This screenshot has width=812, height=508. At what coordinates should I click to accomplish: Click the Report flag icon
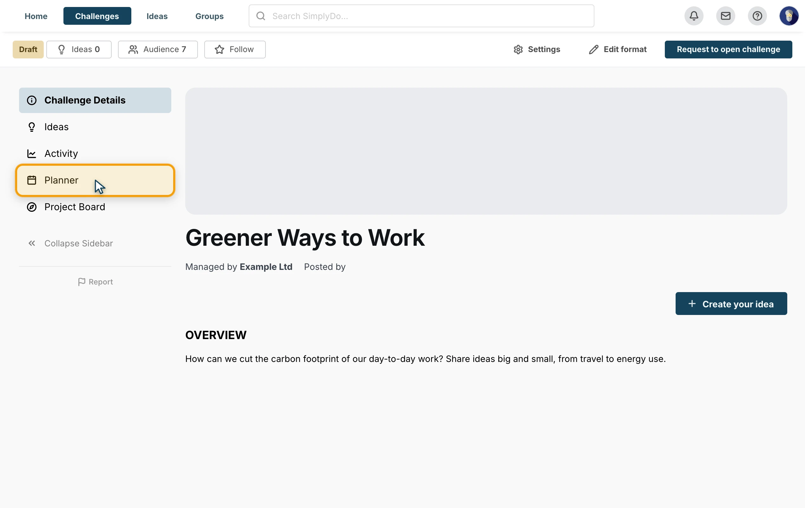click(82, 282)
